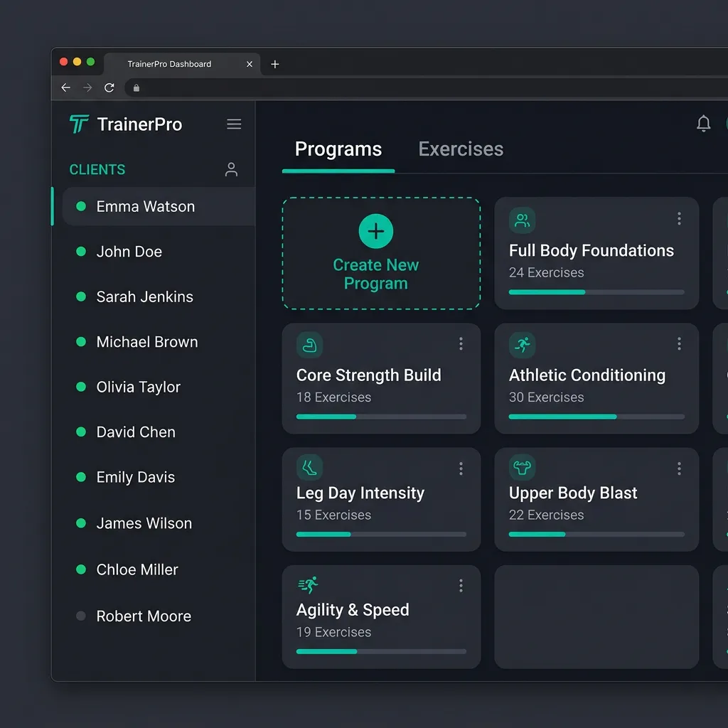
Task: Click "19 Exercises" text
Action: (333, 632)
